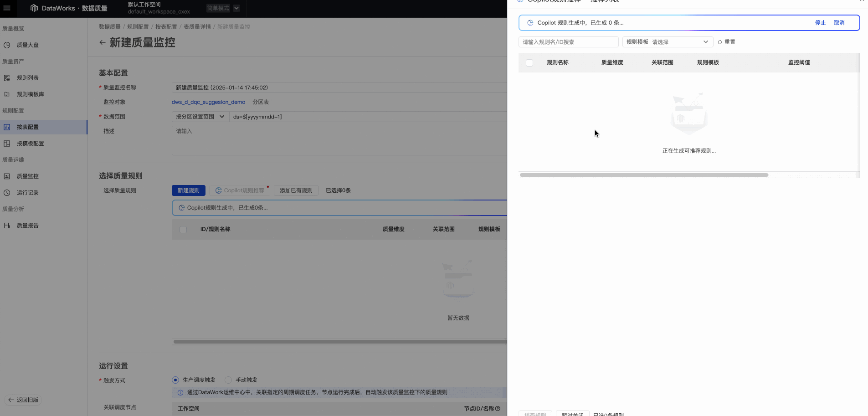Click 监控阈值 column header in drawer
This screenshot has height=416, width=868.
pyautogui.click(x=799, y=62)
